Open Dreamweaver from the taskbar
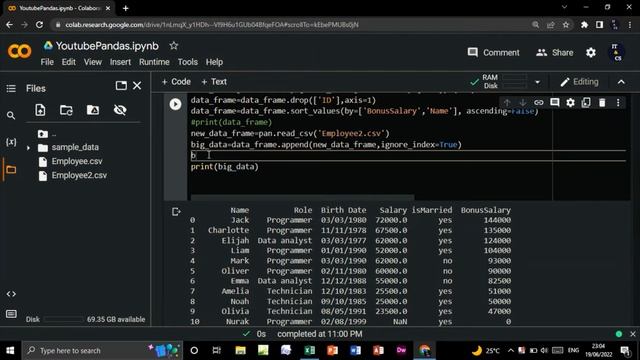The image size is (640, 360). pyautogui.click(x=401, y=351)
